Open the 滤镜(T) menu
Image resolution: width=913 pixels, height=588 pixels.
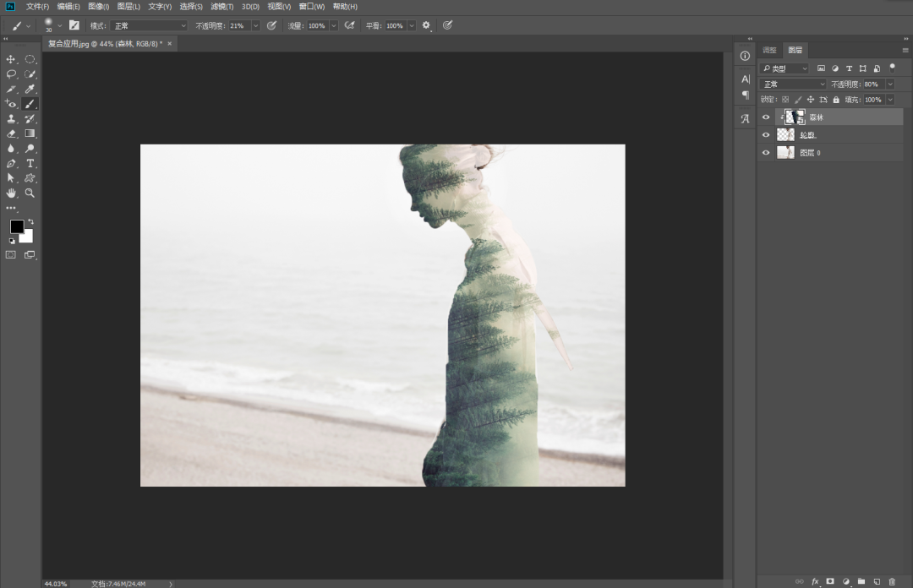coord(221,7)
